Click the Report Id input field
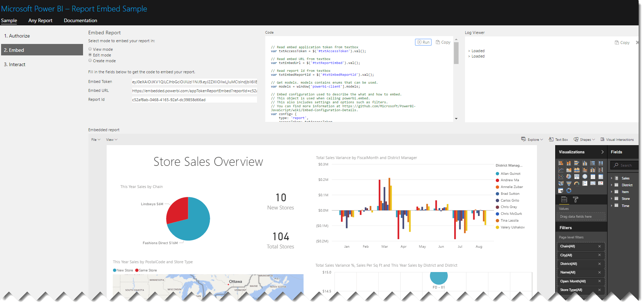The height and width of the screenshot is (306, 644). point(194,100)
